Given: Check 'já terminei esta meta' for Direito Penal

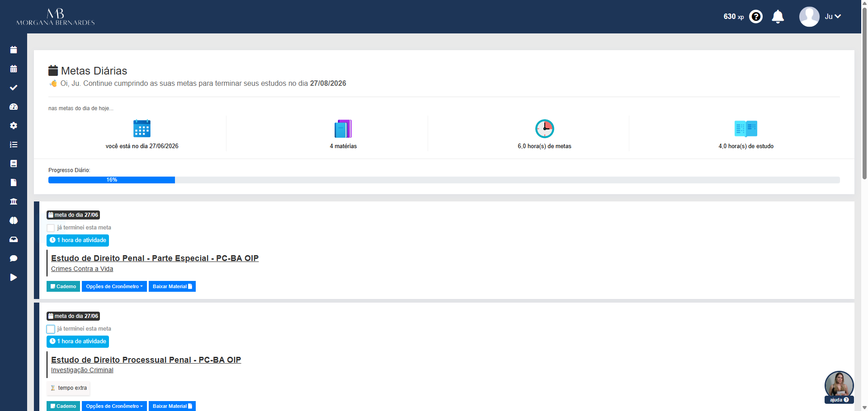Looking at the screenshot, I should pos(51,228).
